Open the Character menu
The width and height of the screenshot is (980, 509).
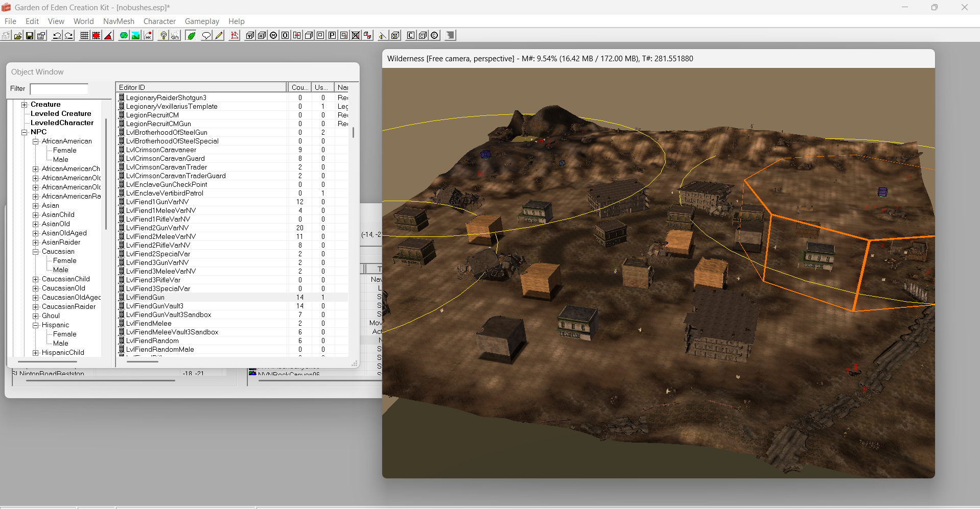pos(159,21)
